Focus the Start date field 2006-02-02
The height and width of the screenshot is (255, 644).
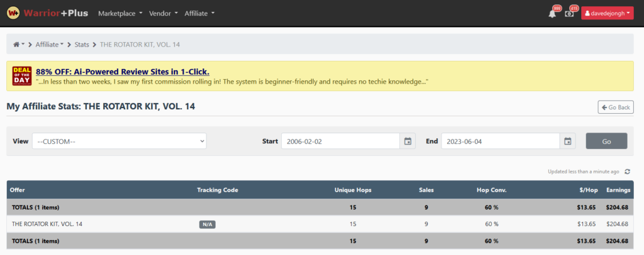point(340,141)
